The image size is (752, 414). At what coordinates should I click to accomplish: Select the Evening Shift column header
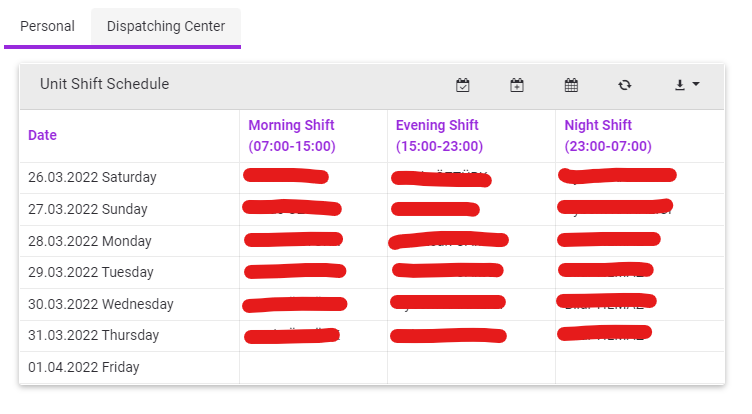[439, 136]
